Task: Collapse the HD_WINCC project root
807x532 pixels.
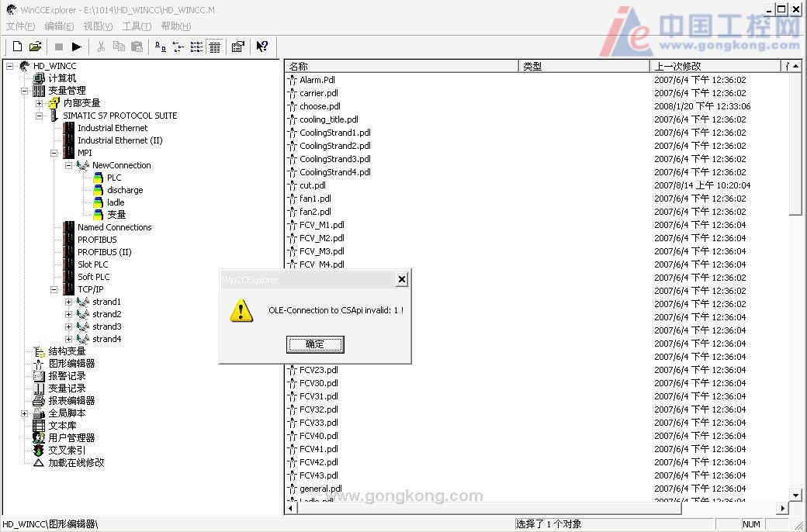Action: click(x=10, y=66)
